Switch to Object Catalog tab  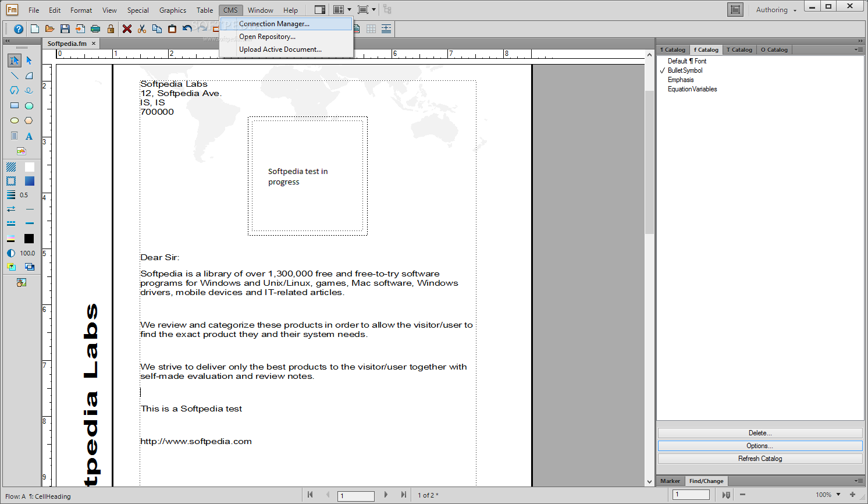(x=774, y=49)
